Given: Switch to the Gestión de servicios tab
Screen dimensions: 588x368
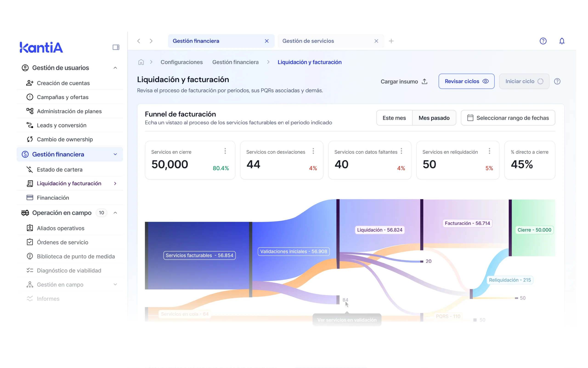Looking at the screenshot, I should (308, 41).
